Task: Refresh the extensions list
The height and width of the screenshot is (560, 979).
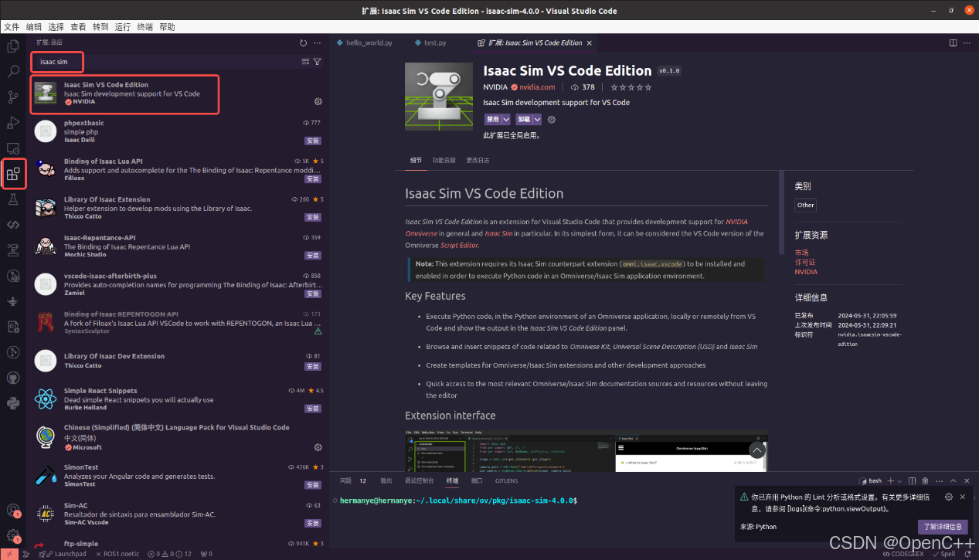Action: pyautogui.click(x=303, y=43)
